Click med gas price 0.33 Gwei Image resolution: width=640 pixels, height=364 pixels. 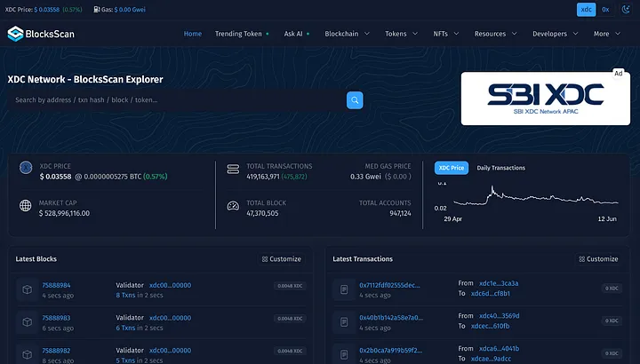365,177
